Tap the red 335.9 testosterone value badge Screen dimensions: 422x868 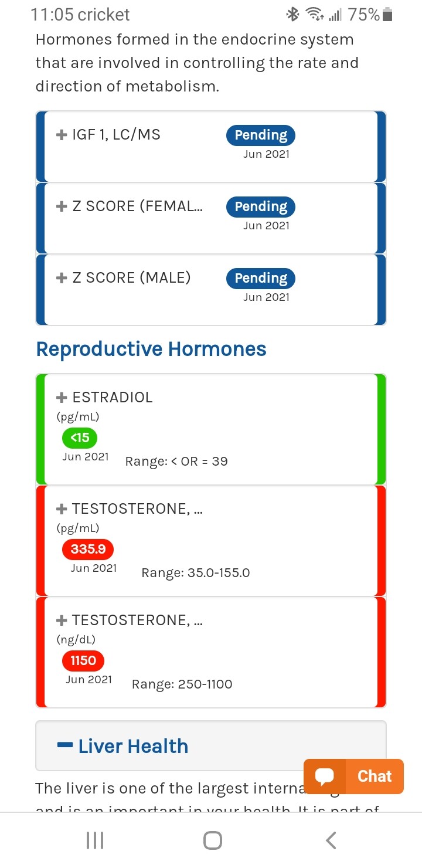pos(88,550)
